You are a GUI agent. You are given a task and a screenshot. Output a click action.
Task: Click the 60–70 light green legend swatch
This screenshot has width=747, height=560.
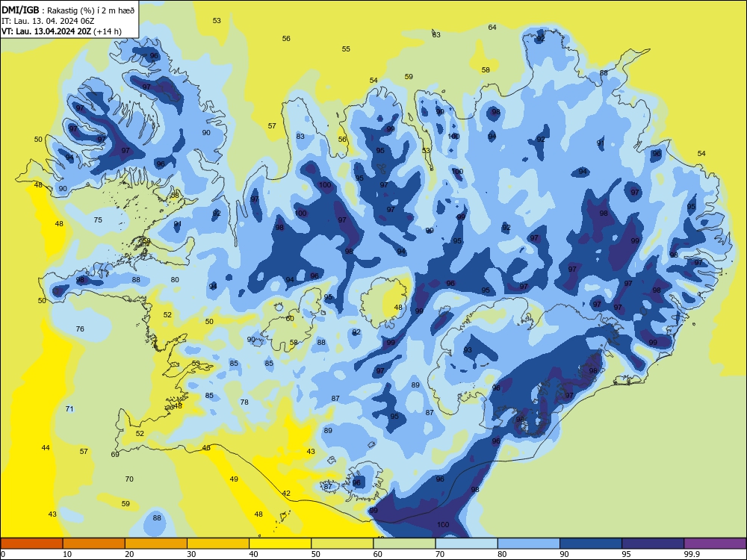tap(404, 544)
